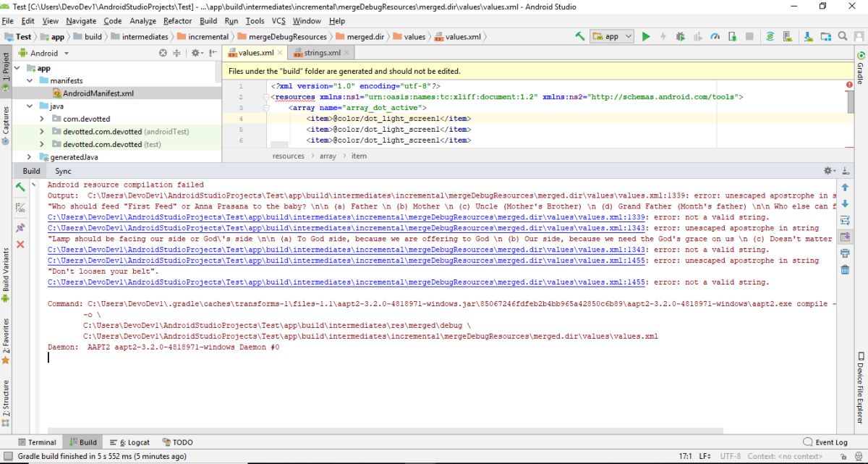Click the user account avatar icon
This screenshot has height=464, width=868.
pyautogui.click(x=859, y=36)
